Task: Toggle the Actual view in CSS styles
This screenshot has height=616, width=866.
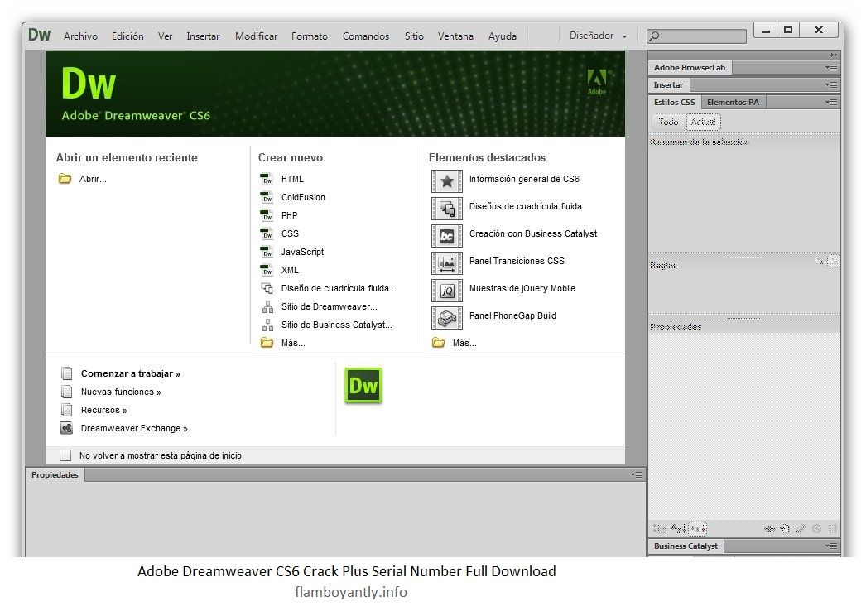Action: point(703,122)
